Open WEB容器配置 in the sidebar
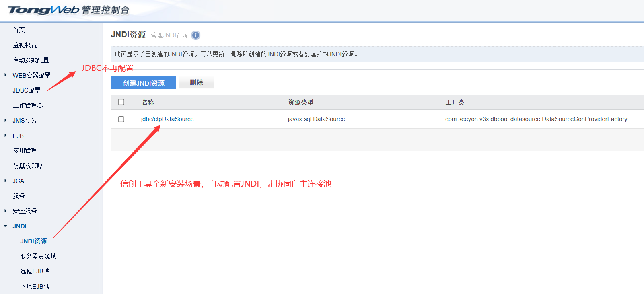The width and height of the screenshot is (644, 294). coord(32,75)
